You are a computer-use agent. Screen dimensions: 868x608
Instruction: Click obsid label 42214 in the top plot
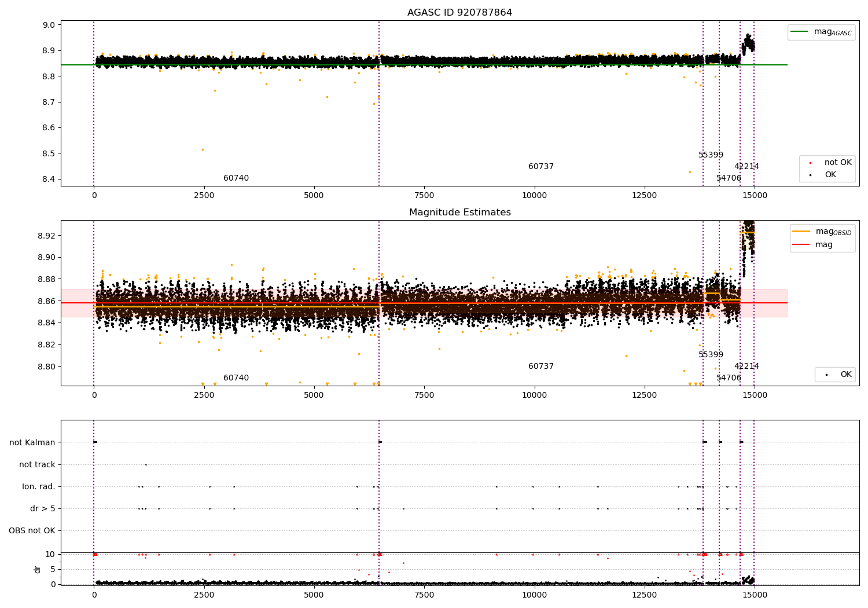pyautogui.click(x=746, y=167)
